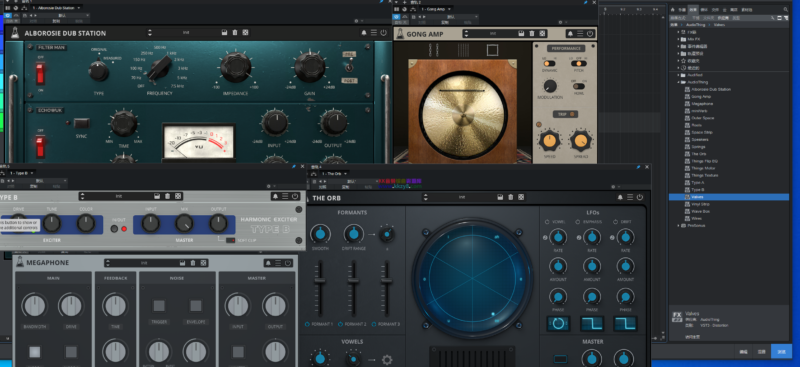Step presets in Gong Amp selector

tap(466, 34)
